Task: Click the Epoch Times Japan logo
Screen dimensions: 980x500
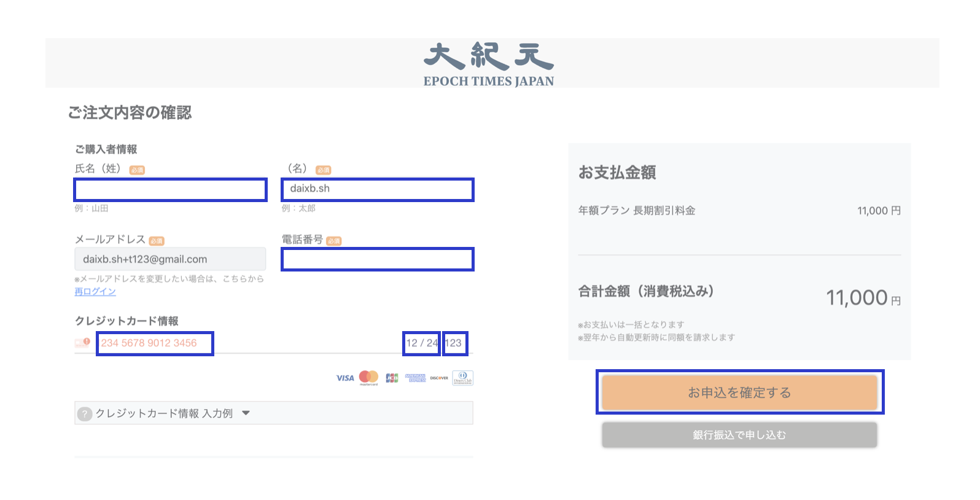Action: click(489, 65)
